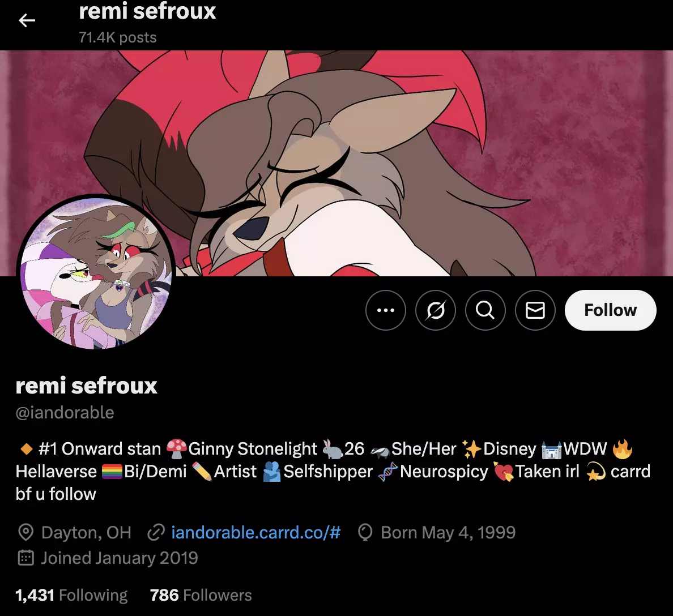
Task: Search this profile's posts with magnifier icon
Action: click(485, 310)
